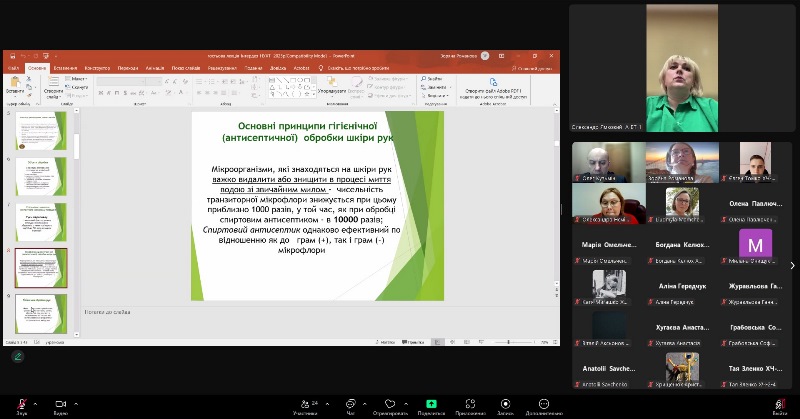Expand audio options arrow beside microphone
800x419 pixels.
click(x=37, y=402)
